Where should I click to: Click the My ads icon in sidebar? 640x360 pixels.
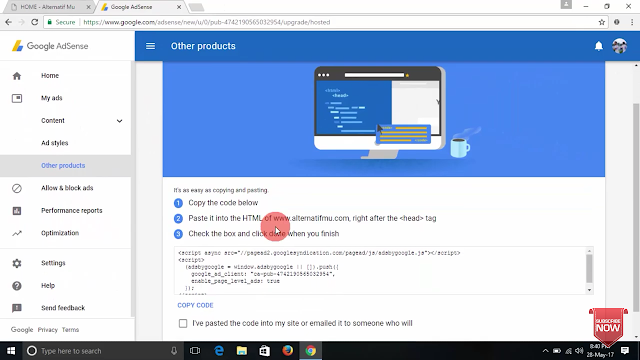(x=17, y=98)
